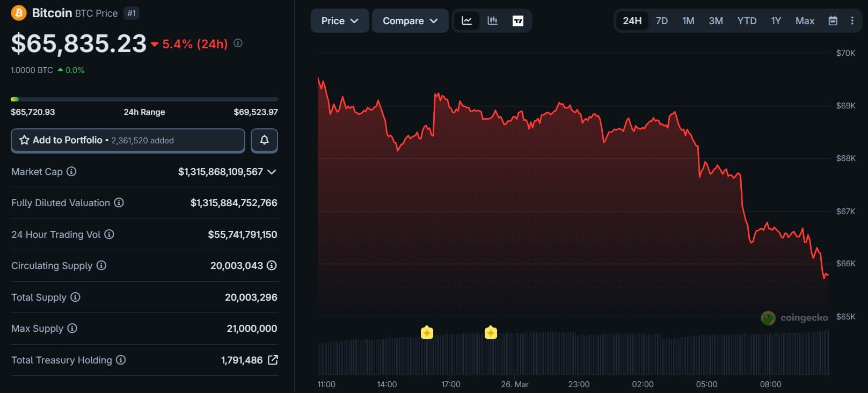Open the Price dropdown
The image size is (868, 393).
(339, 21)
